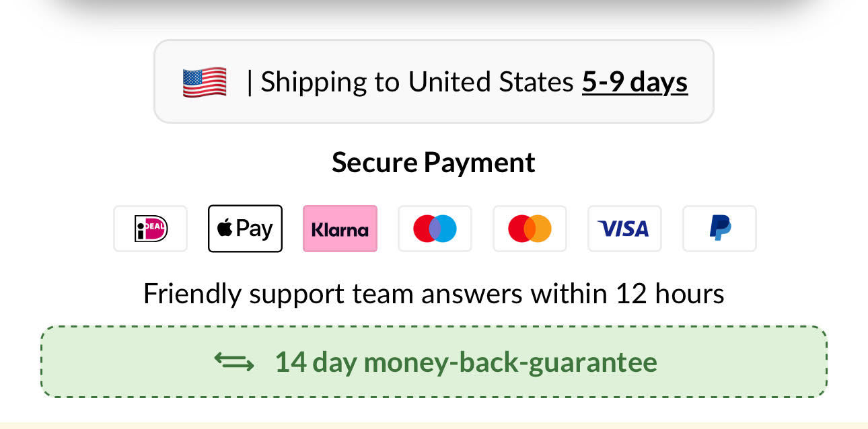Click the green dashed guarantee banner
868x429 pixels.
(740, 362)
